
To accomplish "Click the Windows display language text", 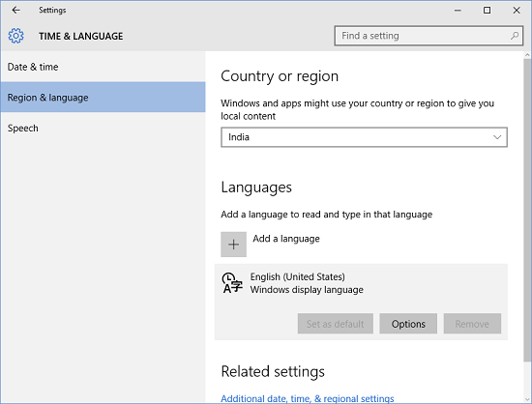I will 307,290.
